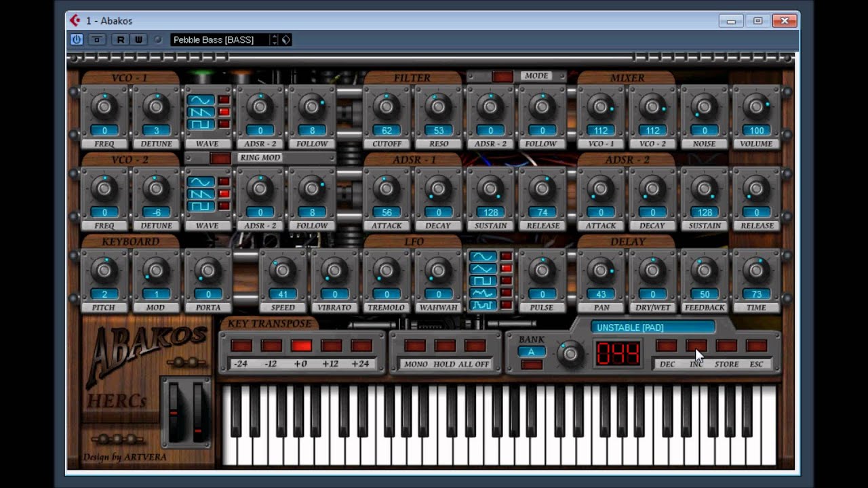Toggle the Ring Mod LED switch

click(220, 158)
